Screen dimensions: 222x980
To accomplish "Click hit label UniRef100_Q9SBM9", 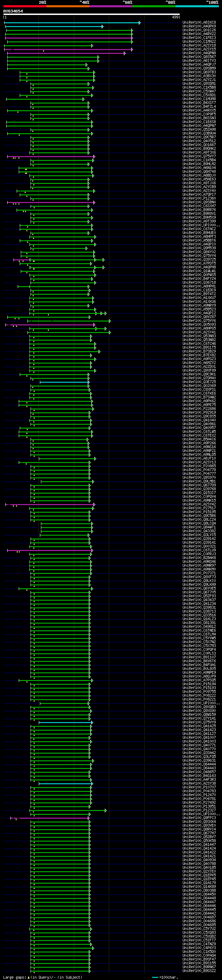I will click(x=199, y=68).
